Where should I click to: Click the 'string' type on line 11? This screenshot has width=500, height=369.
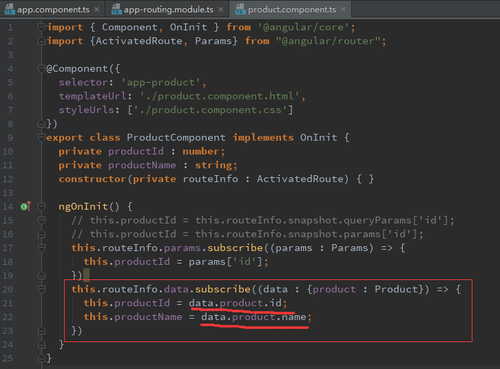(213, 165)
